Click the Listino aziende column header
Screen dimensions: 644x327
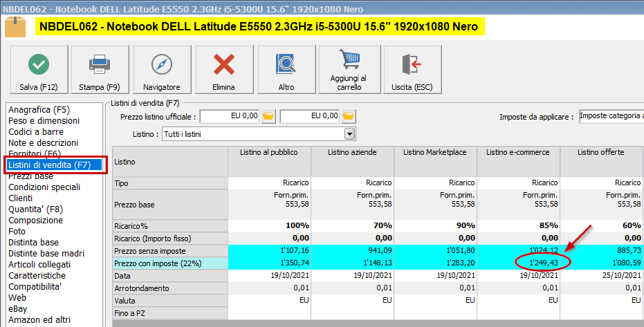pyautogui.click(x=352, y=162)
